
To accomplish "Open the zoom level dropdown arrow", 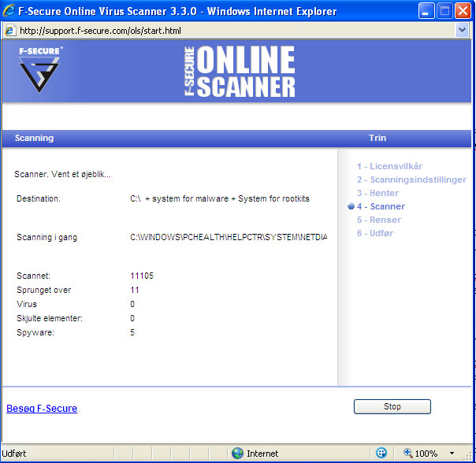I will [x=452, y=454].
